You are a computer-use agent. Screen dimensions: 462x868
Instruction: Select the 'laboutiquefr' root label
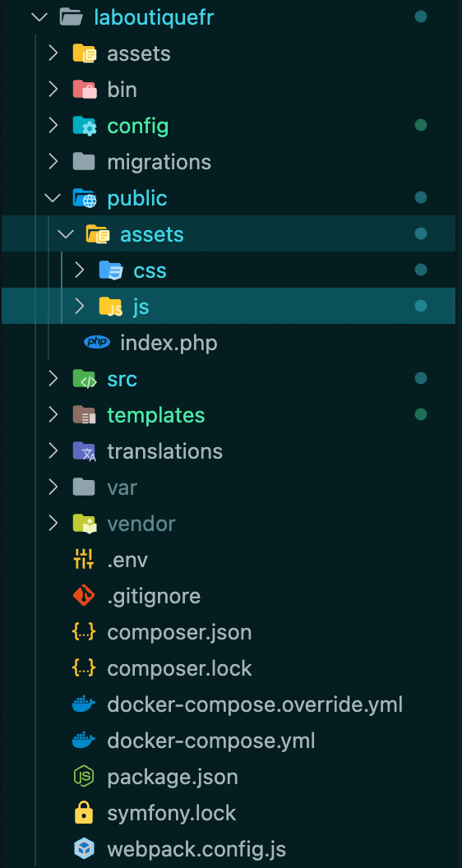point(154,18)
